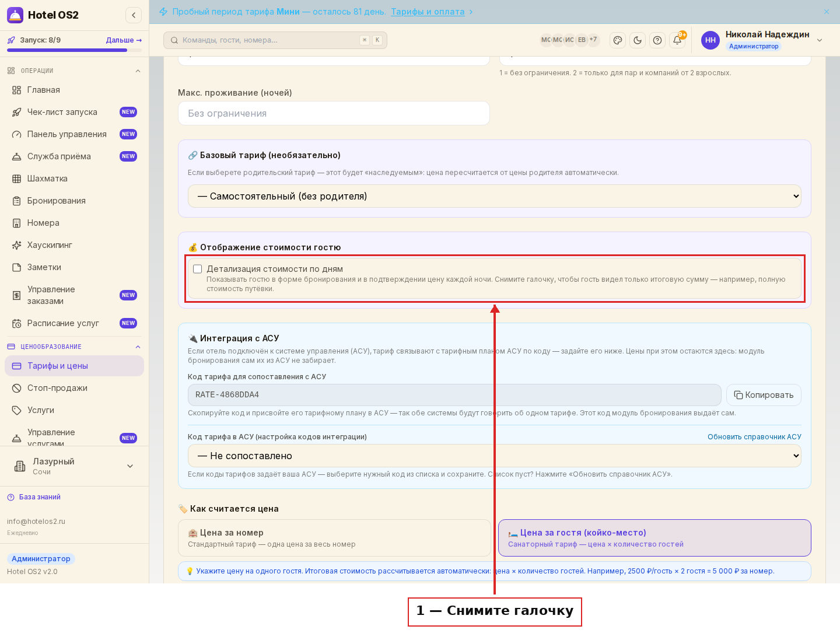Open the help question mark icon
Screen dimensions: 840x640
tap(657, 40)
